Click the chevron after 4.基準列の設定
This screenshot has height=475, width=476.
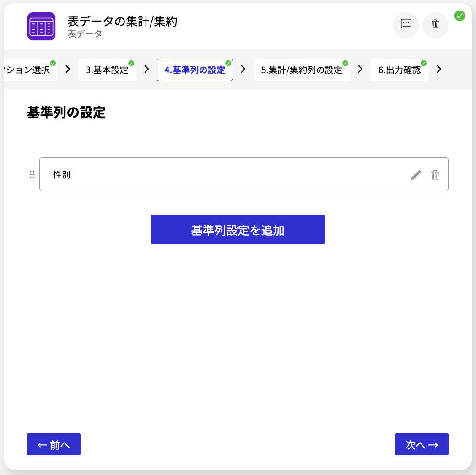[x=243, y=69]
